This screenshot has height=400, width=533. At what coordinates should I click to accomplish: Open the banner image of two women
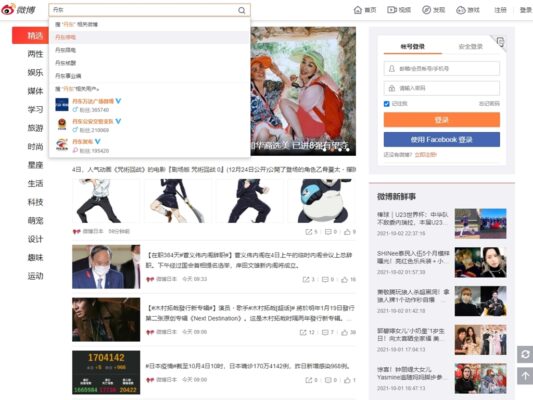[303, 91]
